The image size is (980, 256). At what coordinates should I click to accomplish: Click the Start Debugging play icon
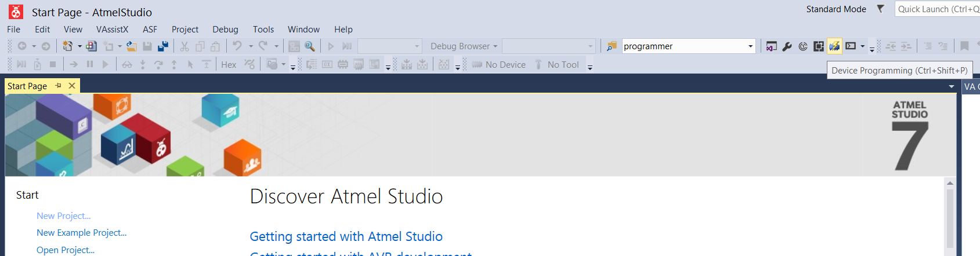coord(331,46)
